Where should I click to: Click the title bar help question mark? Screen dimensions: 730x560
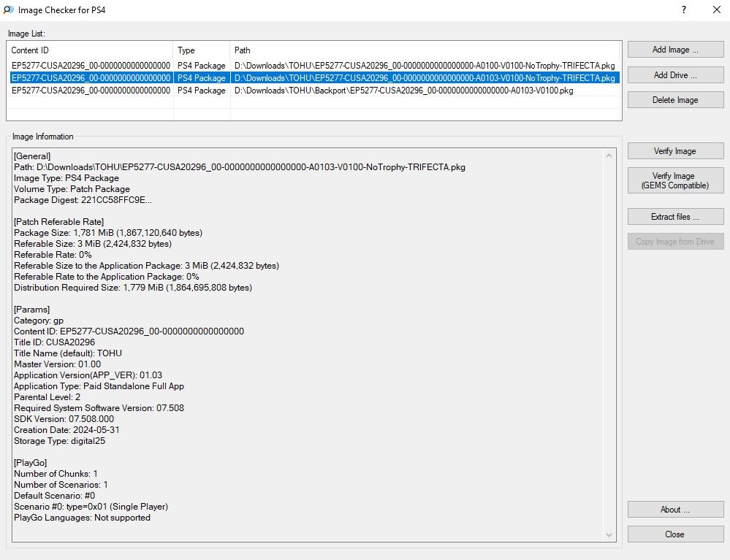click(x=683, y=9)
